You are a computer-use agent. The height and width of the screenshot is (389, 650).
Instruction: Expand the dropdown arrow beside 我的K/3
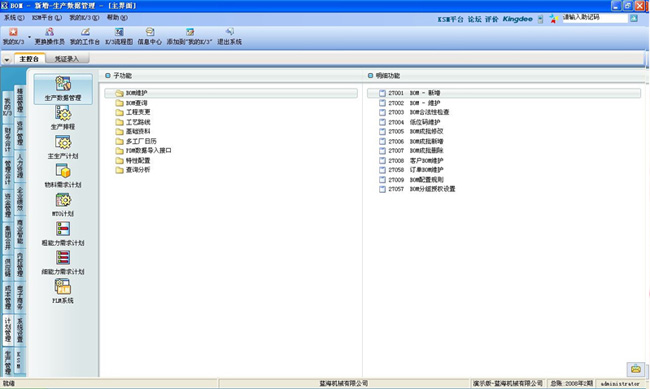(29, 37)
